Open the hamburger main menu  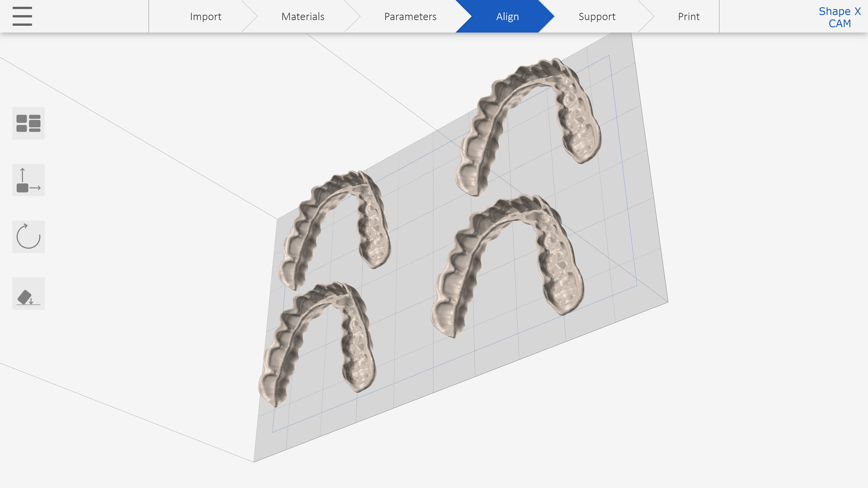(x=22, y=16)
